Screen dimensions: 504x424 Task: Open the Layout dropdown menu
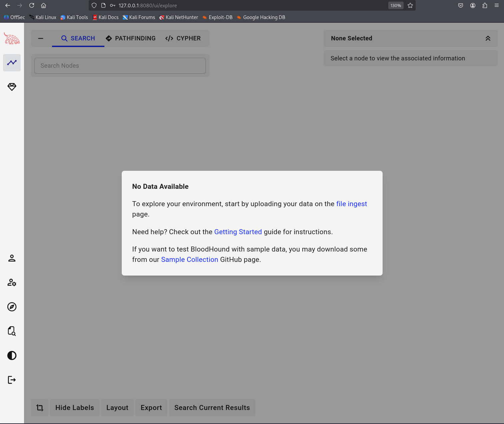(117, 408)
